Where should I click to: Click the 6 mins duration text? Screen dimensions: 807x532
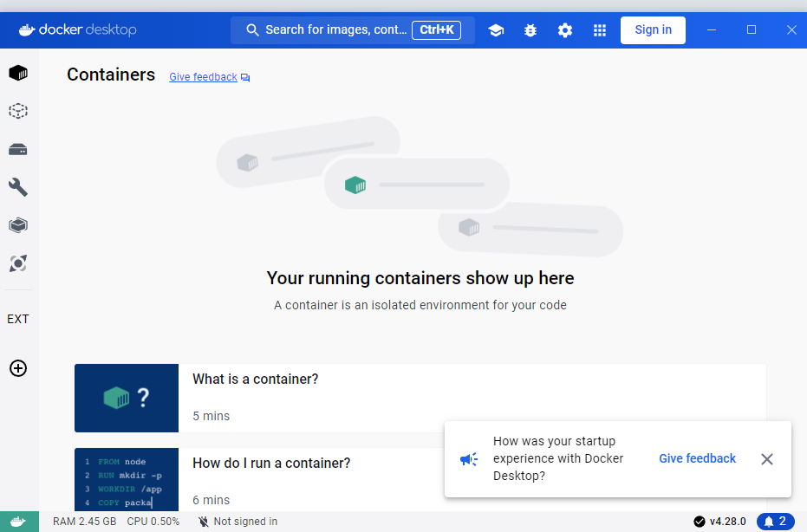point(211,500)
